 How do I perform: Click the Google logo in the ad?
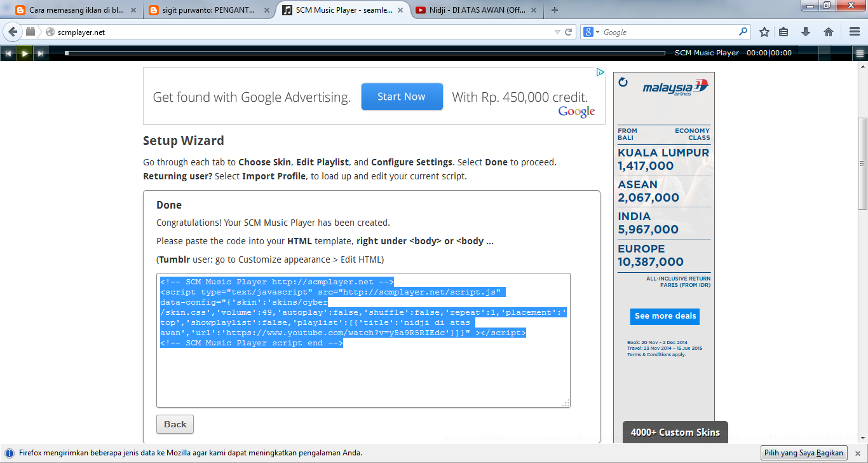tap(576, 112)
